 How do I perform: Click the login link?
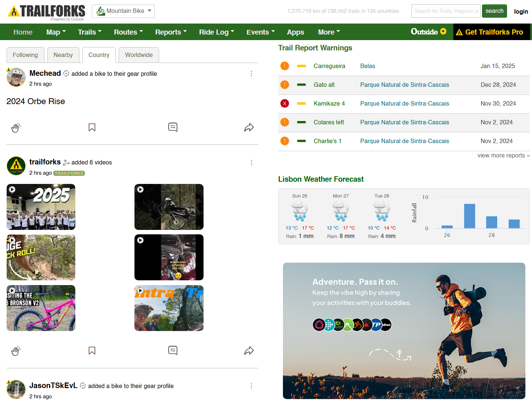pyautogui.click(x=521, y=11)
